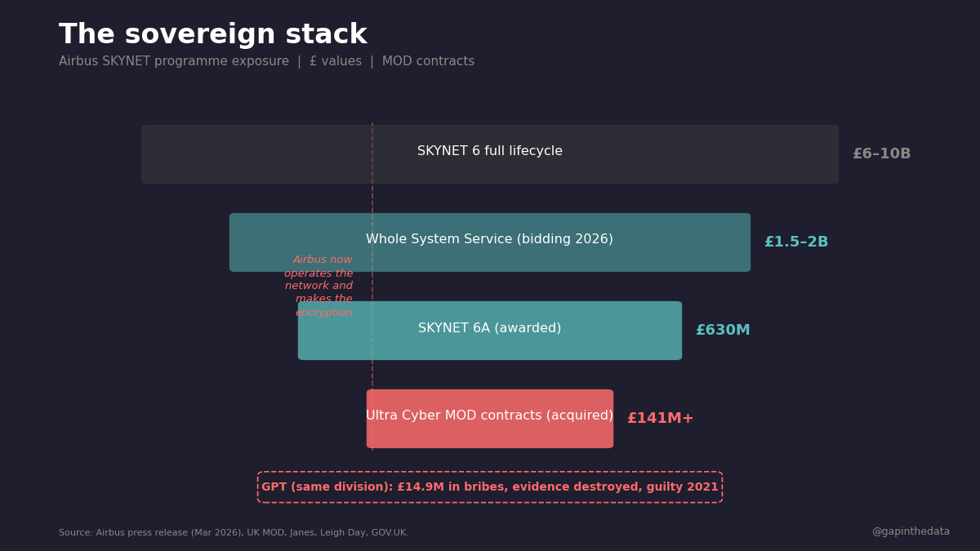Viewport: 980px width, 551px height.
Task: Click the red italic "Airbus now operates" annotation
Action: (319, 287)
